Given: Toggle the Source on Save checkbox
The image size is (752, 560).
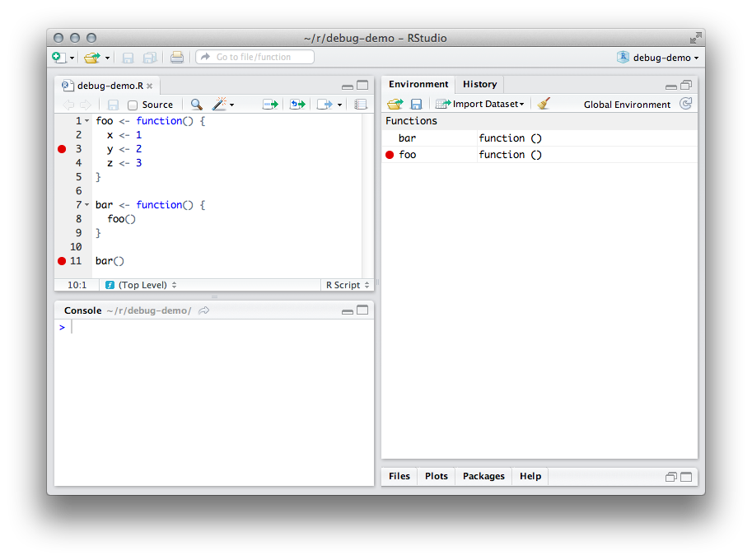Looking at the screenshot, I should tap(133, 105).
